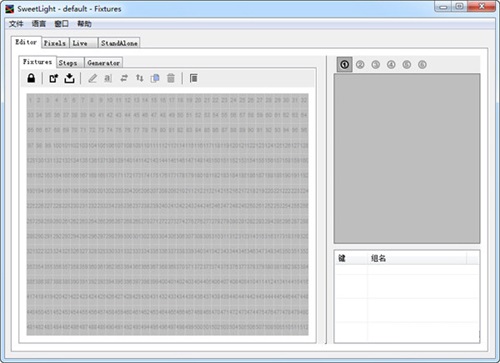Screen dimensions: 500x363
Task: Switch to the Pixels tab
Action: click(55, 43)
